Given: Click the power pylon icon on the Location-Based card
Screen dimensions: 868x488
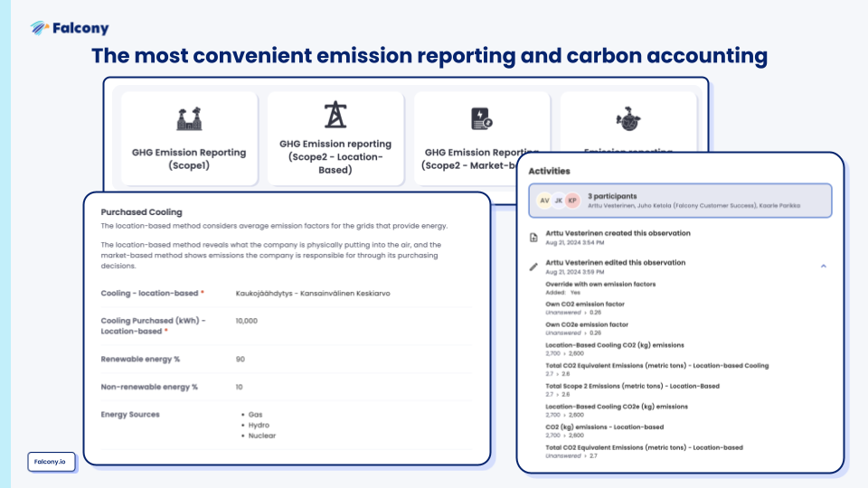Looking at the screenshot, I should click(335, 115).
